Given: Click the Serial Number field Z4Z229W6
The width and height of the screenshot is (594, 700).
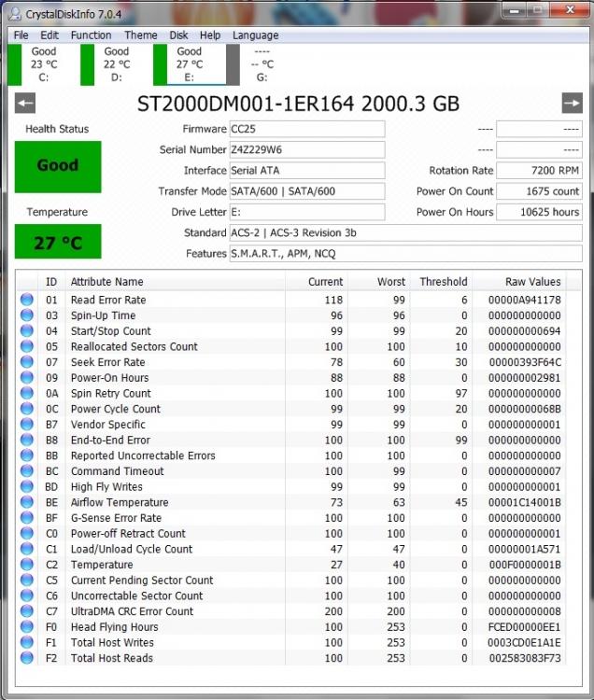Looking at the screenshot, I should point(307,149).
